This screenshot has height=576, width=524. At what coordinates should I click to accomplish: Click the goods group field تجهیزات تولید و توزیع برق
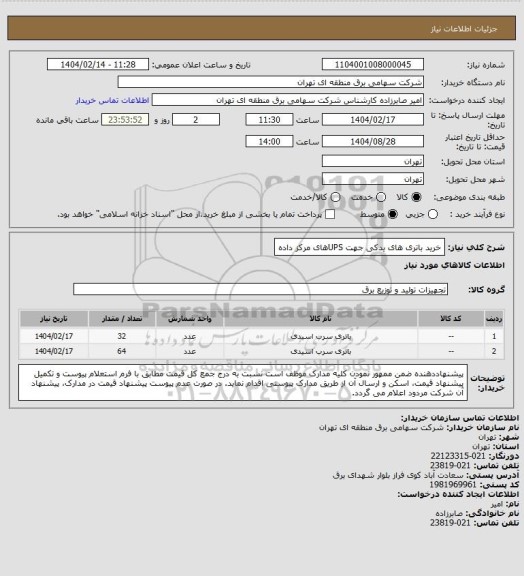260,289
